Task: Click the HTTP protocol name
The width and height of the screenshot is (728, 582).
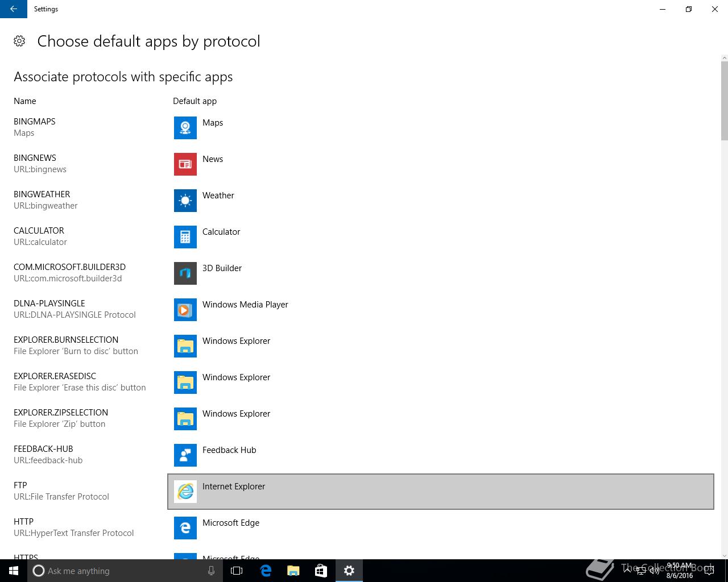Action: point(23,522)
